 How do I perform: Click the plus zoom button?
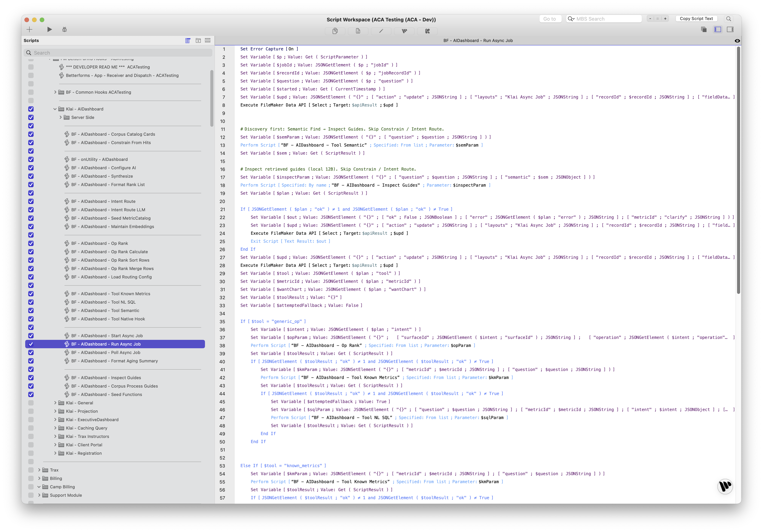coord(665,19)
